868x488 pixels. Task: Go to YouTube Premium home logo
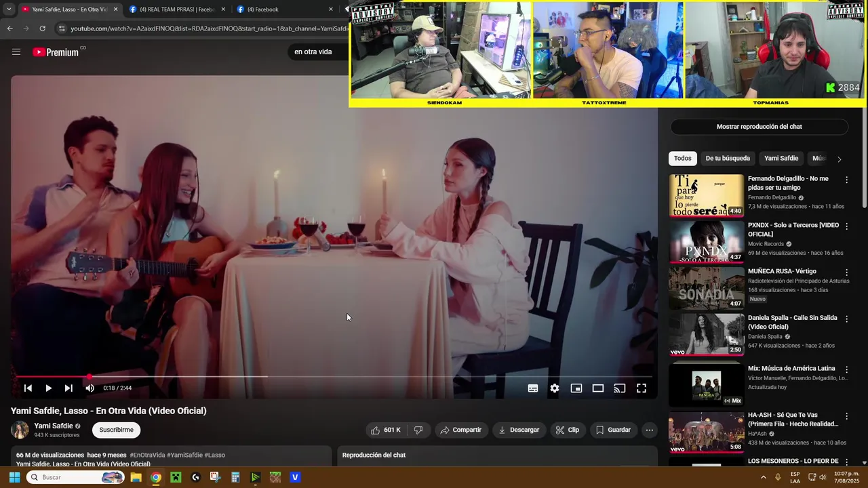point(56,52)
